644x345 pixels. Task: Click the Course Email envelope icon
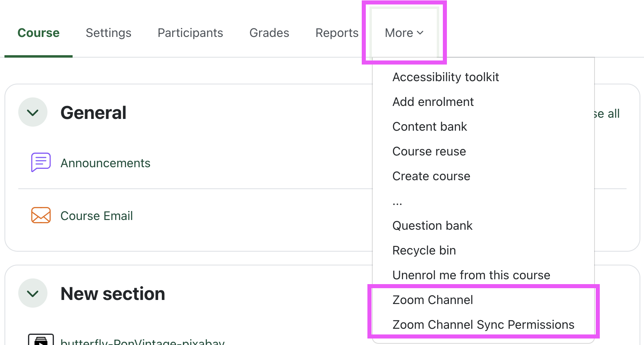41,216
